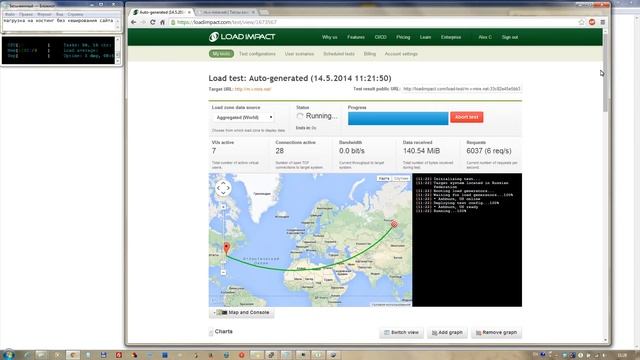Screen dimensions: 640x360
Task: Open the Billing tab
Action: (x=370, y=54)
